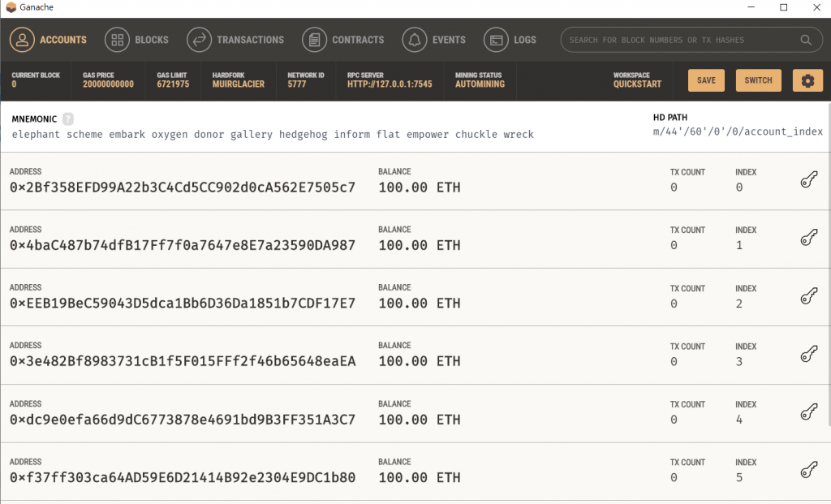
Task: Click the current block value 0
Action: [15, 84]
